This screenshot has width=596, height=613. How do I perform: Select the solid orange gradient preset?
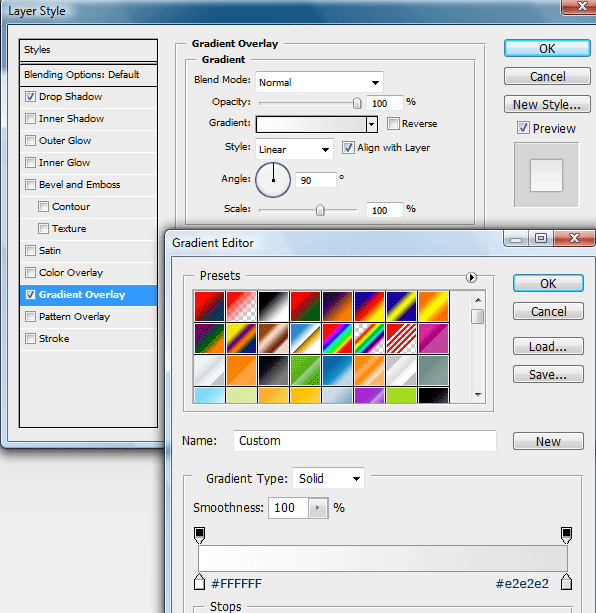242,371
